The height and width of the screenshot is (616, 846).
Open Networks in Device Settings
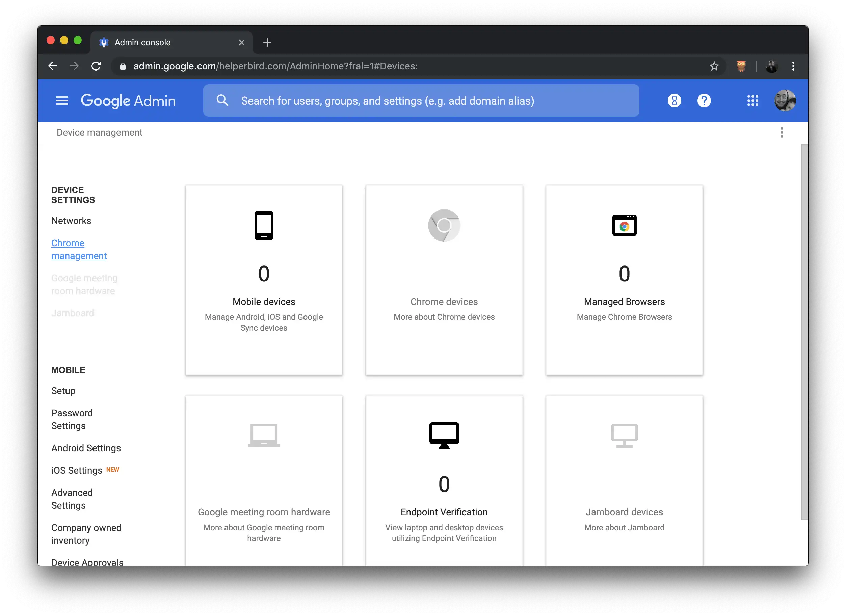tap(71, 221)
